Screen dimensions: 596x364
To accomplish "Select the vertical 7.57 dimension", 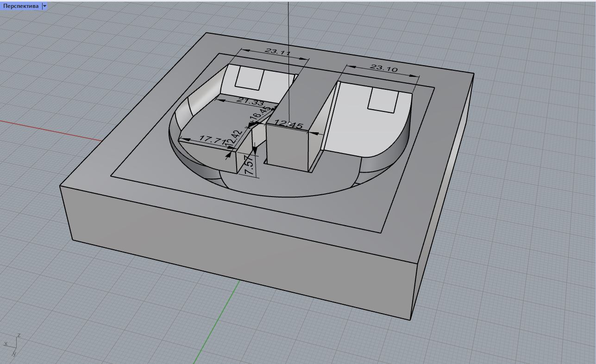I will [x=249, y=165].
